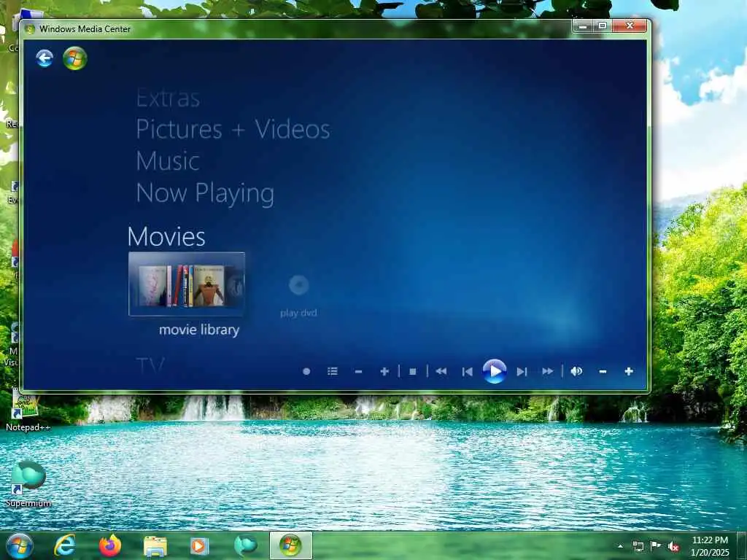Open the clock showing 11:22 PM

tap(710, 546)
